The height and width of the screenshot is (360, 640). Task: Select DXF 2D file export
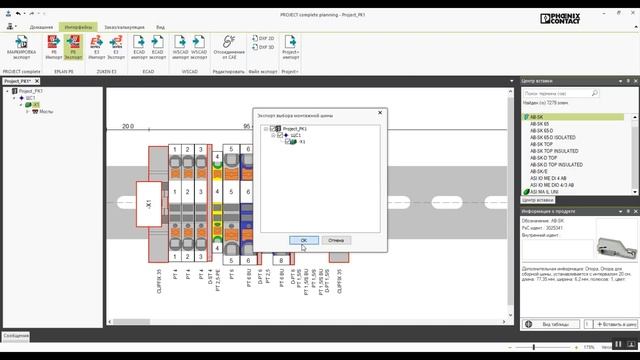263,38
